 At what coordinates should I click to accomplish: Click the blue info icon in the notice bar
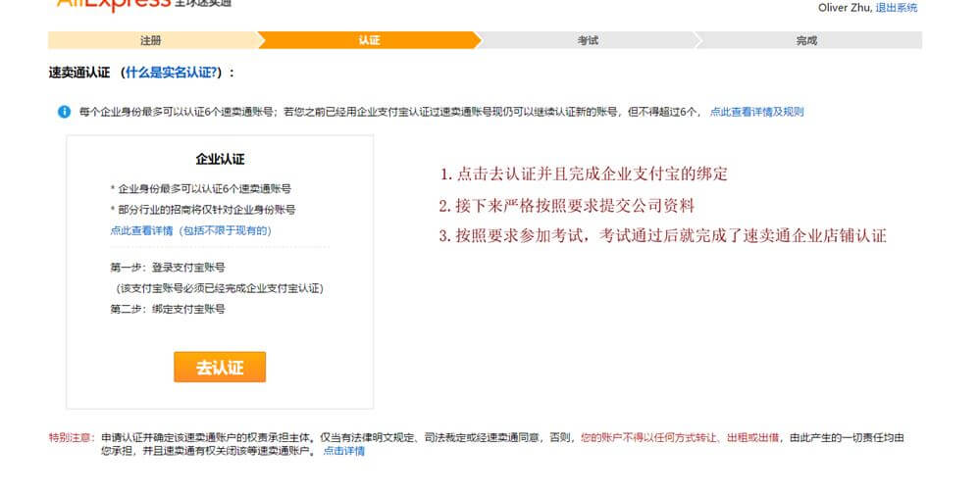[x=64, y=112]
